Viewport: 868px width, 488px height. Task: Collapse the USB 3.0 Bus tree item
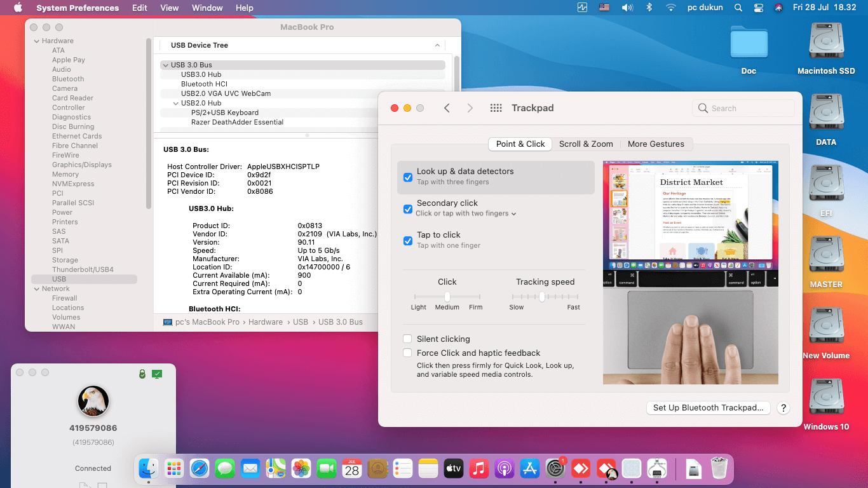(x=165, y=65)
